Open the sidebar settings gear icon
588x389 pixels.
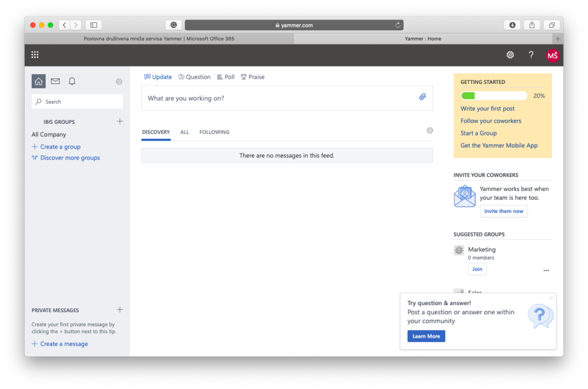119,81
